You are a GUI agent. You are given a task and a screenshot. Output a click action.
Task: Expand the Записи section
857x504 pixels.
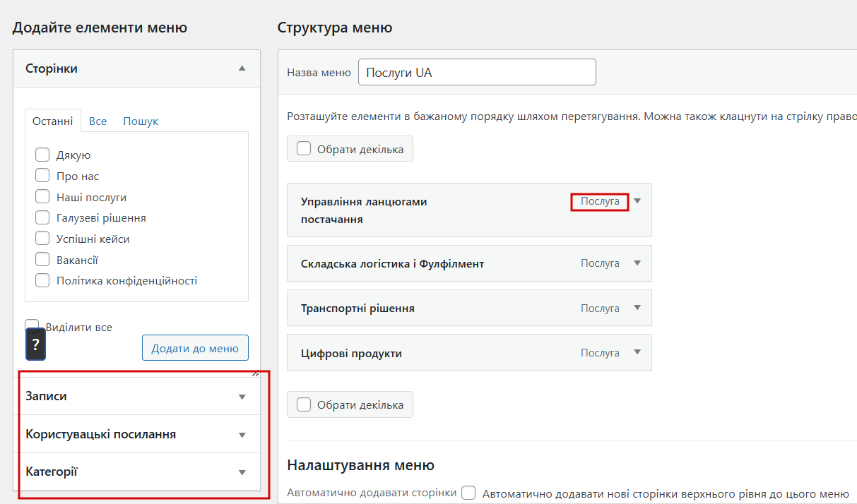242,397
